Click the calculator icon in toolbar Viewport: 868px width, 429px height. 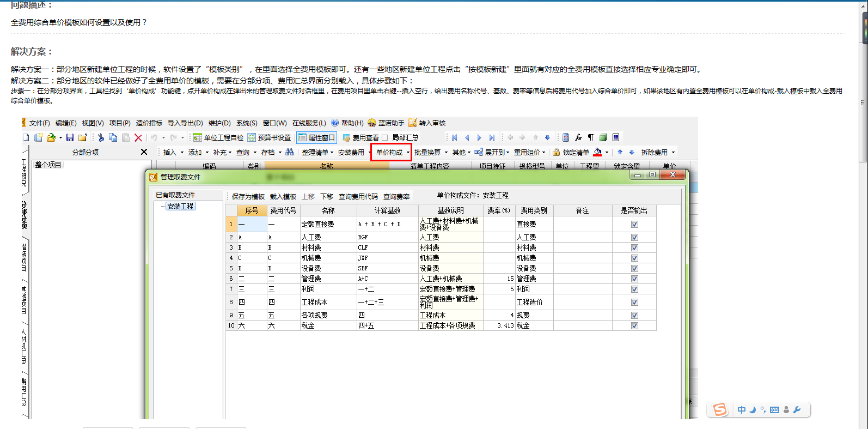566,137
